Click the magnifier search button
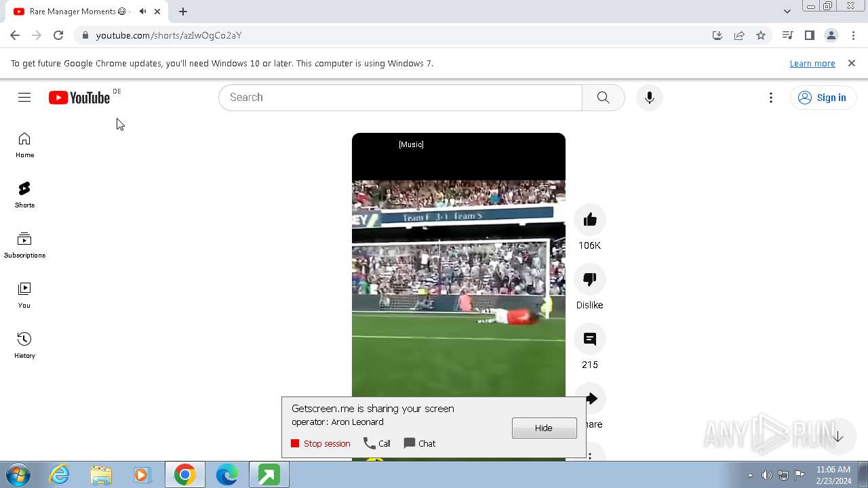 pyautogui.click(x=603, y=98)
